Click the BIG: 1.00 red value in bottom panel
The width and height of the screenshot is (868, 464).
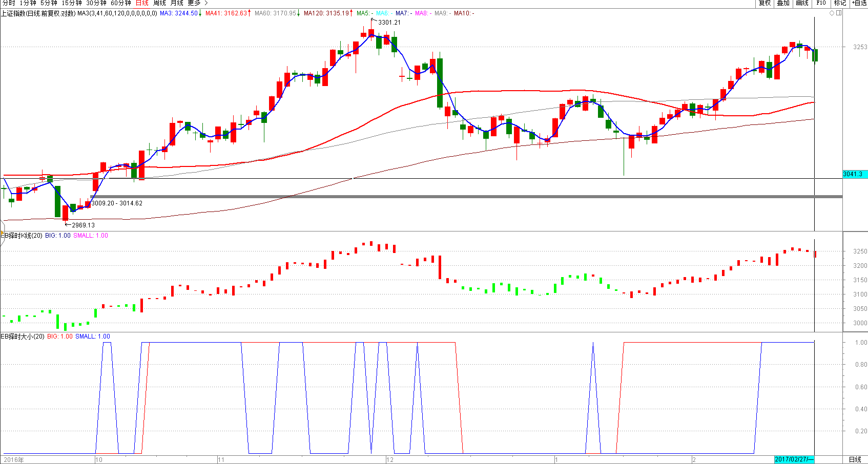click(x=60, y=336)
